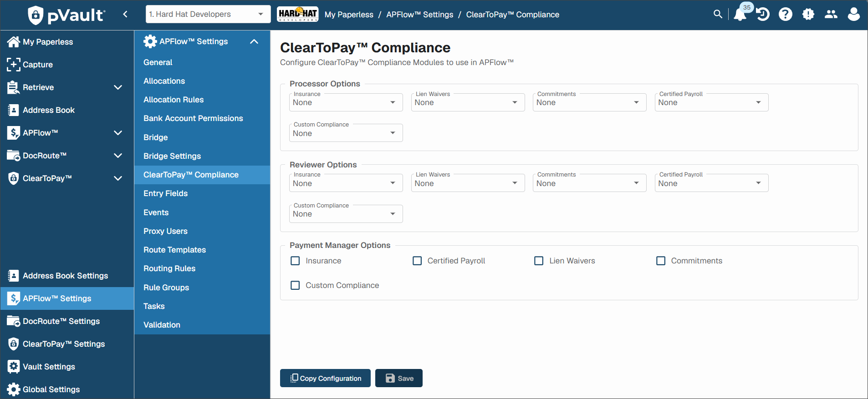Open Reviewer Options Certified Payroll dropdown
The width and height of the screenshot is (868, 399).
(x=712, y=183)
